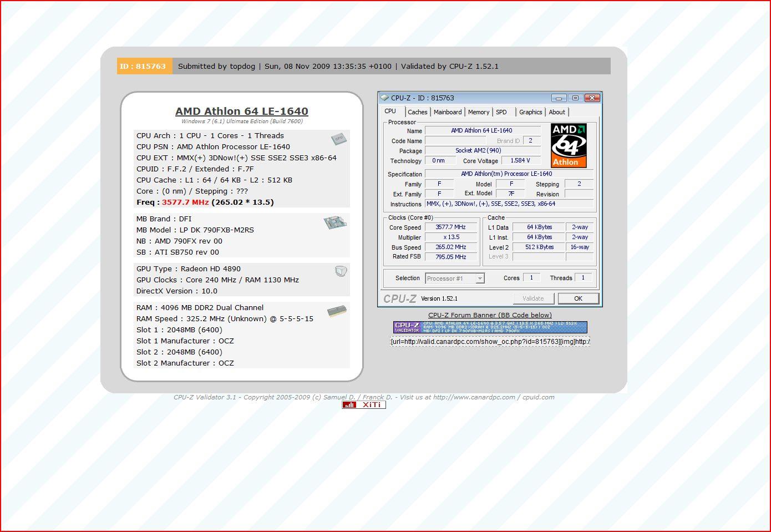
Task: Click the Name field AMD Athlon 64 LE-1640
Action: point(483,131)
